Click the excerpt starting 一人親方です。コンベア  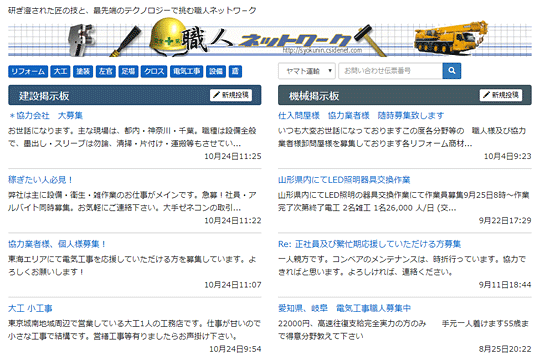(x=402, y=266)
